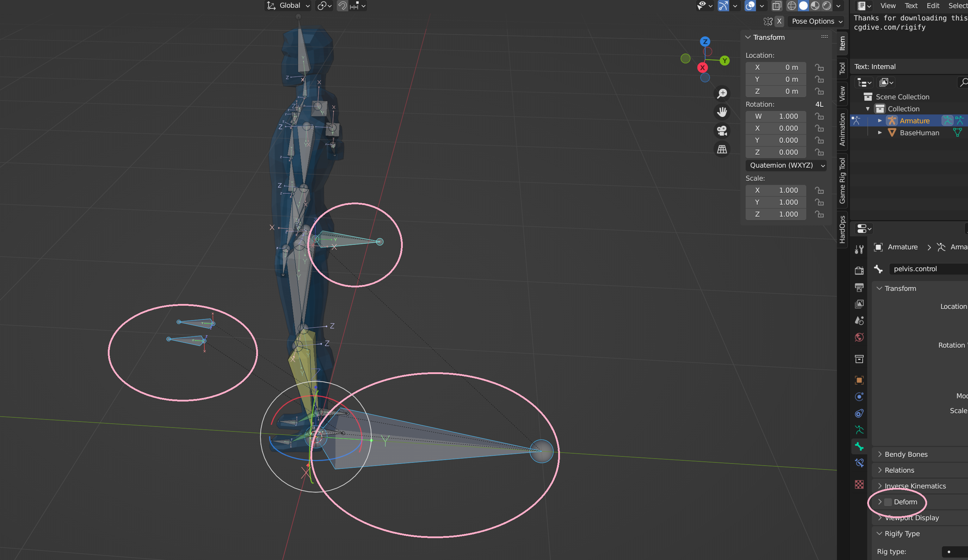Click the Scale X value field

pyautogui.click(x=776, y=191)
